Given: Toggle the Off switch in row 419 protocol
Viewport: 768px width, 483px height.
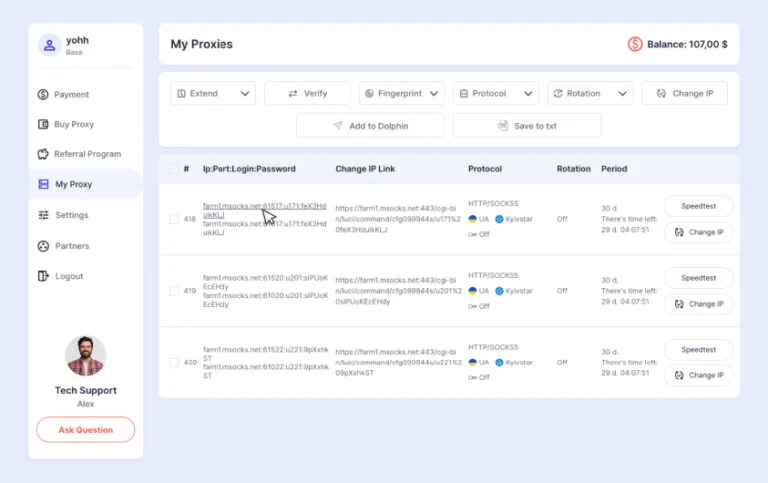Looking at the screenshot, I should pyautogui.click(x=479, y=306).
